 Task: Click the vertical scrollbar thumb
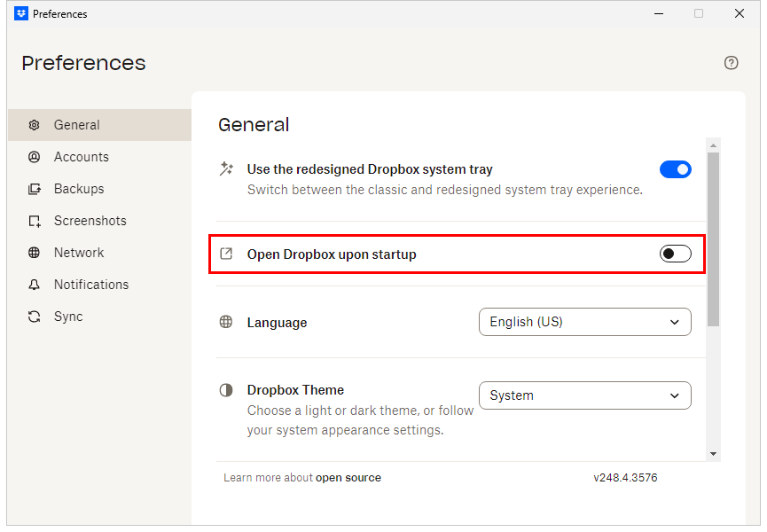pos(713,239)
